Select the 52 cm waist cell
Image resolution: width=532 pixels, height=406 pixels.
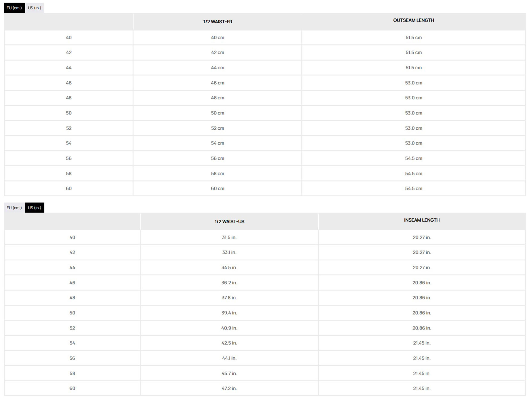coord(218,128)
